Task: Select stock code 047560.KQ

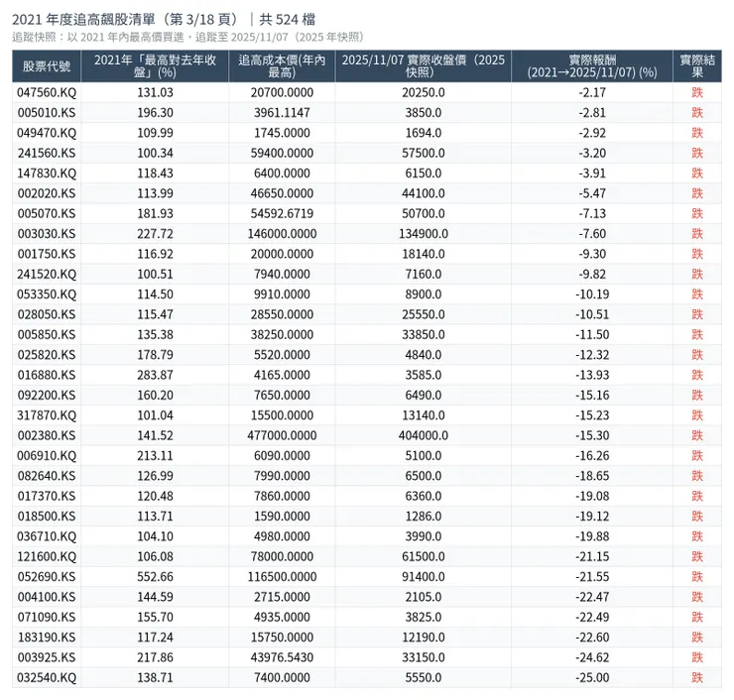Action: pyautogui.click(x=47, y=92)
